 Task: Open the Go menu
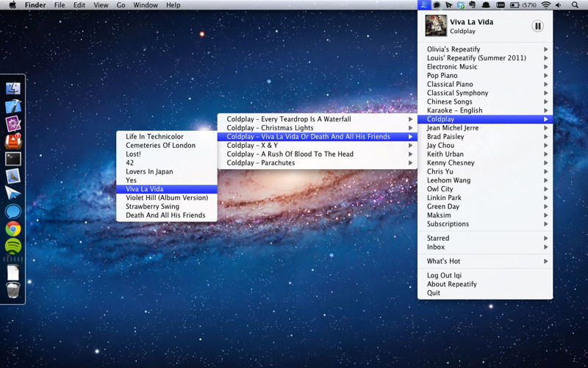(121, 5)
